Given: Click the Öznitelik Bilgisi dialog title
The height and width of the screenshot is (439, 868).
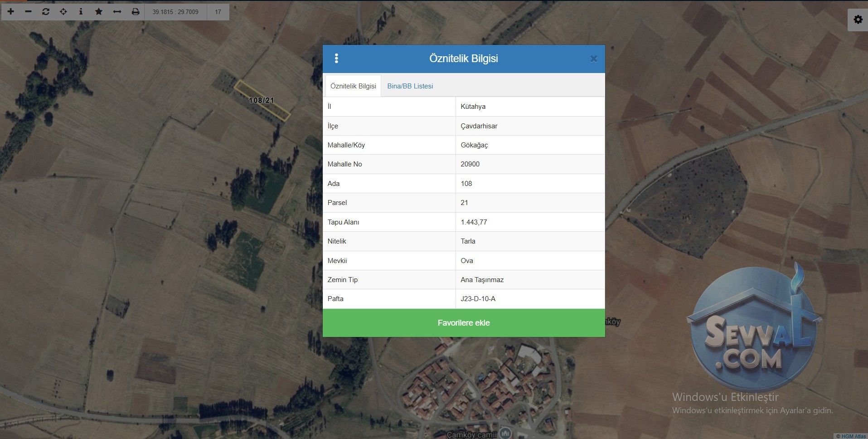Looking at the screenshot, I should pyautogui.click(x=463, y=59).
